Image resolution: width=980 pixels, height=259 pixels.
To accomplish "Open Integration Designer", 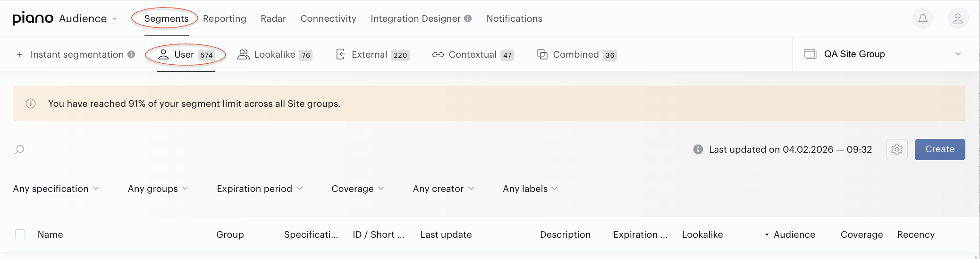I will pyautogui.click(x=415, y=18).
